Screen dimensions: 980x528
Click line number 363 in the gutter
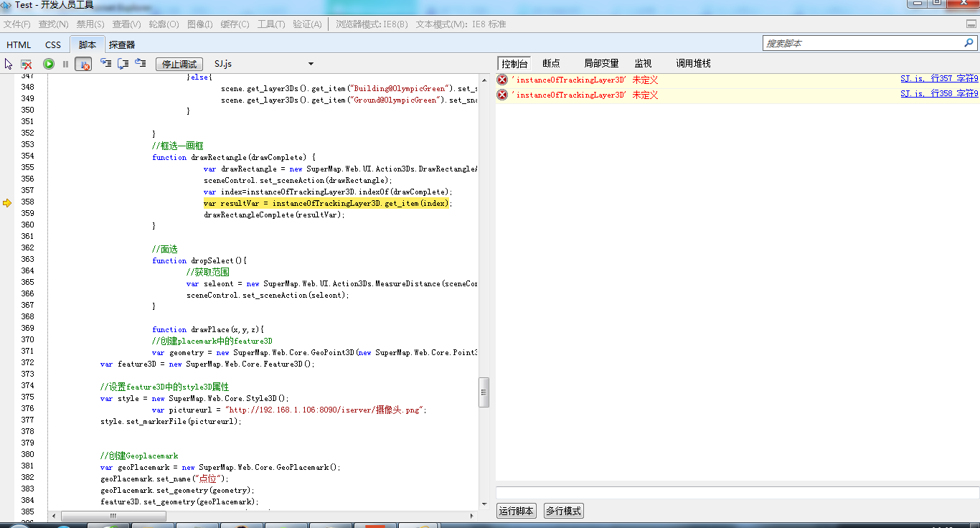point(27,260)
